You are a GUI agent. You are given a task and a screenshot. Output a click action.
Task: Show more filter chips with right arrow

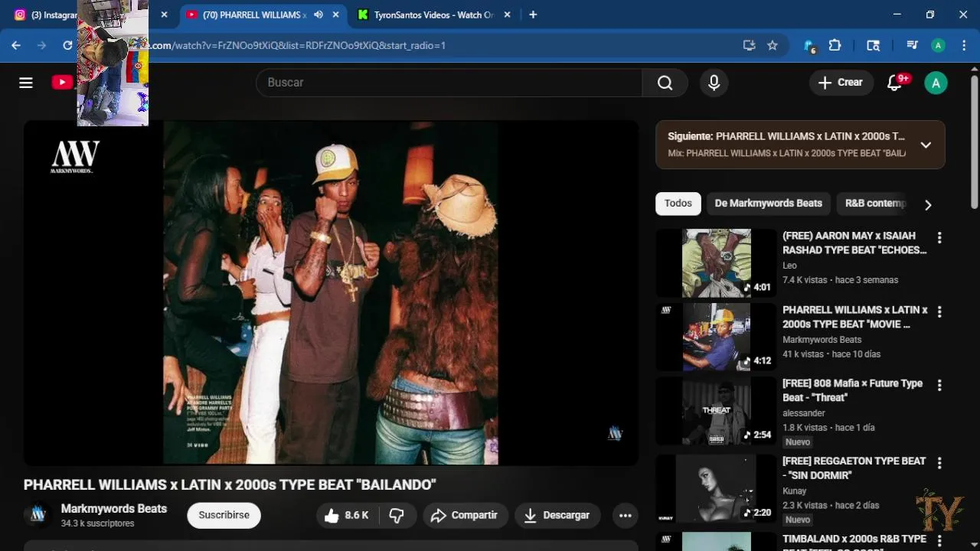pos(928,204)
